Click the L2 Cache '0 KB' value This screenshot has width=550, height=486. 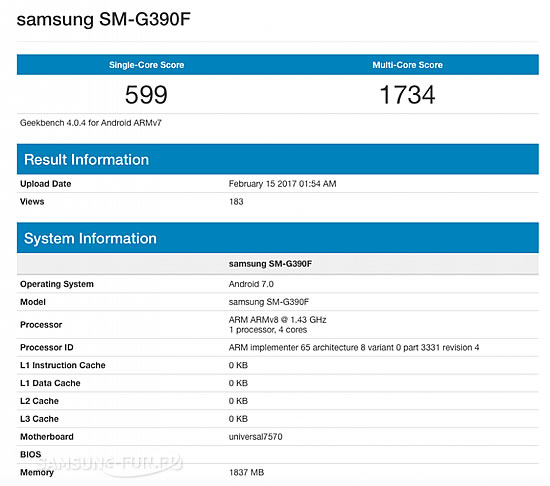point(238,401)
